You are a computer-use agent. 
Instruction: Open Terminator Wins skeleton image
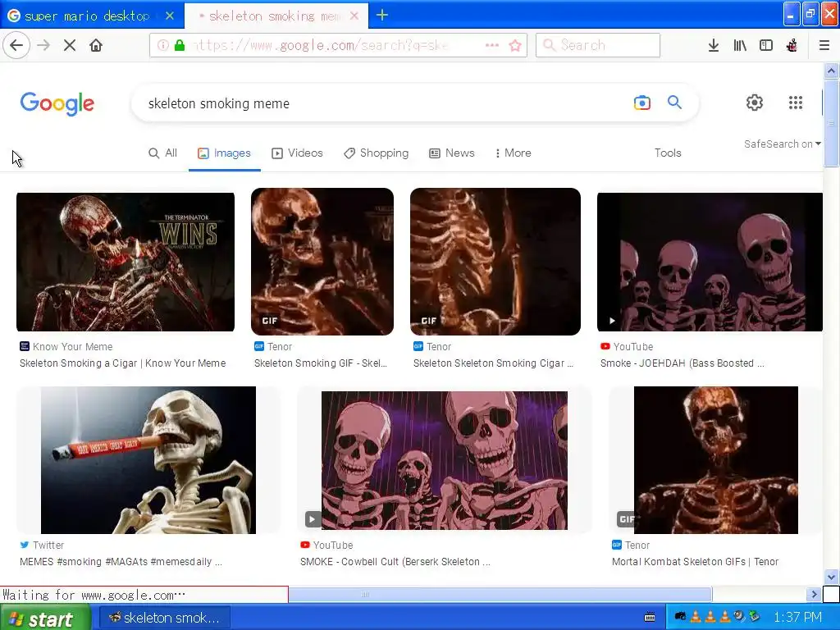point(126,262)
